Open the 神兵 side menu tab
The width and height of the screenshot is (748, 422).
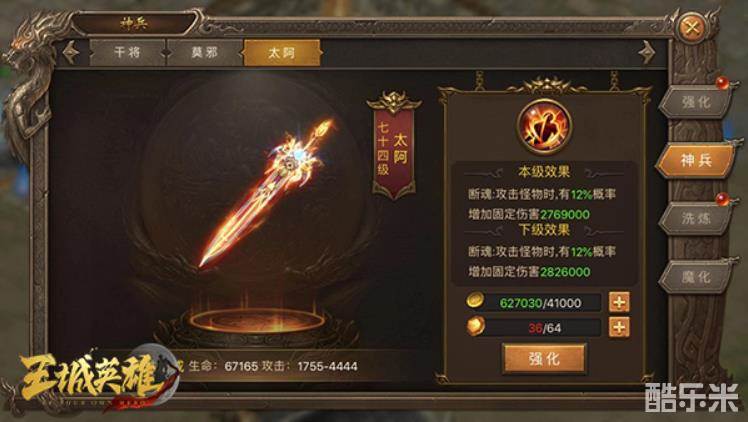[x=696, y=161]
